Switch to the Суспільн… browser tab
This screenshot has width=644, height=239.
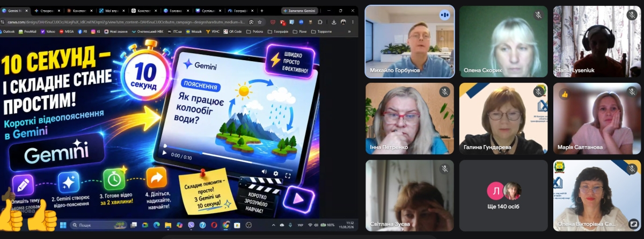tap(208, 11)
